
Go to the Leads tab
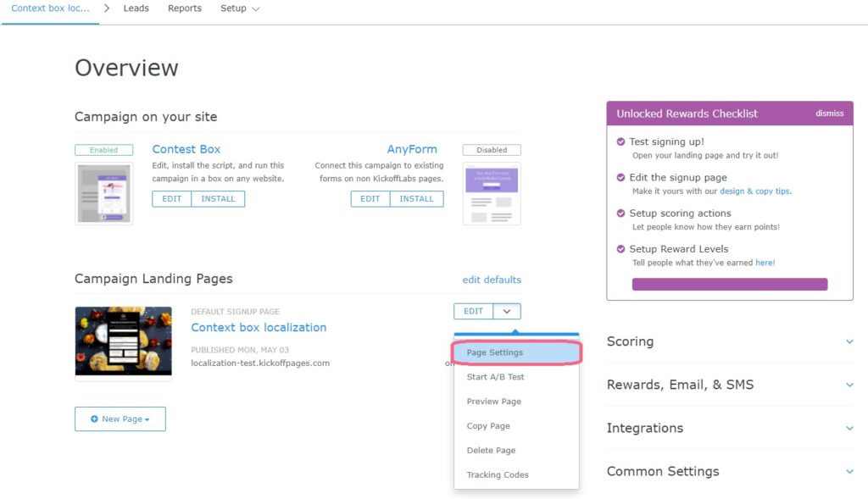click(136, 8)
